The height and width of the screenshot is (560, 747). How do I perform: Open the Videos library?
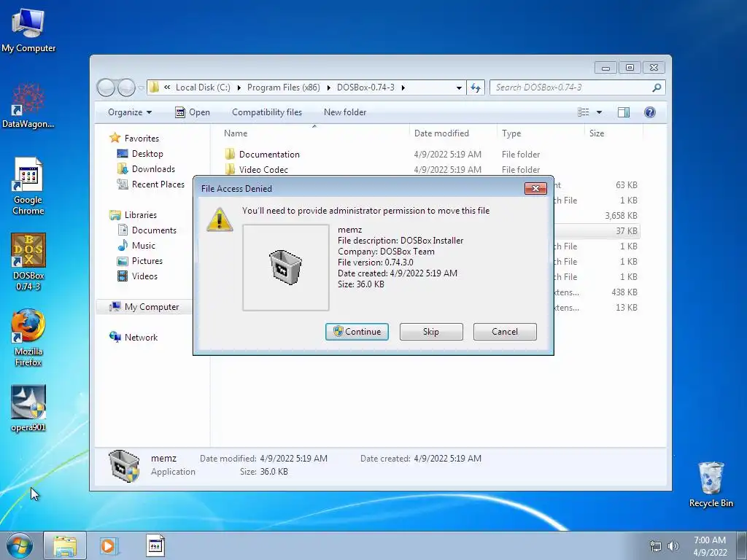(137, 276)
